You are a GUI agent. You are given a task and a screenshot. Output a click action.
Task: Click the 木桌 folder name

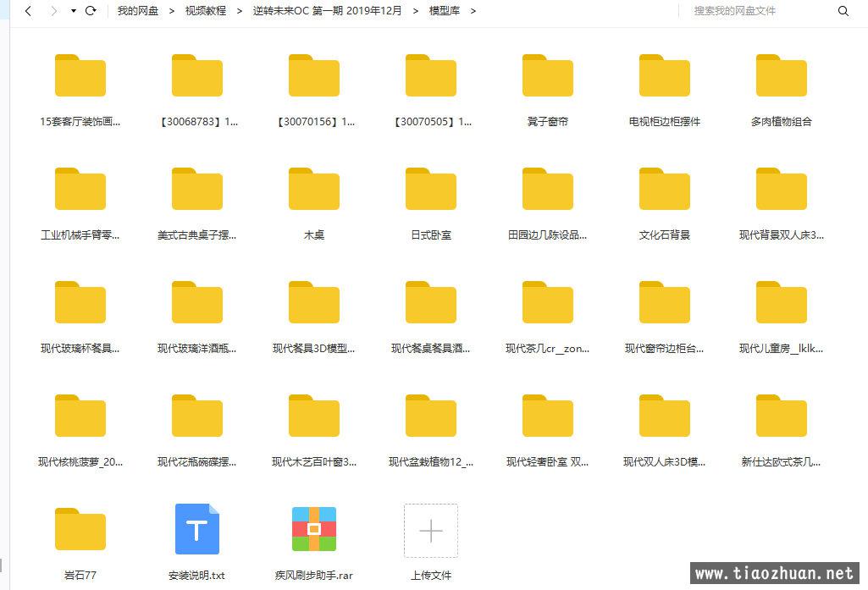[x=314, y=235]
